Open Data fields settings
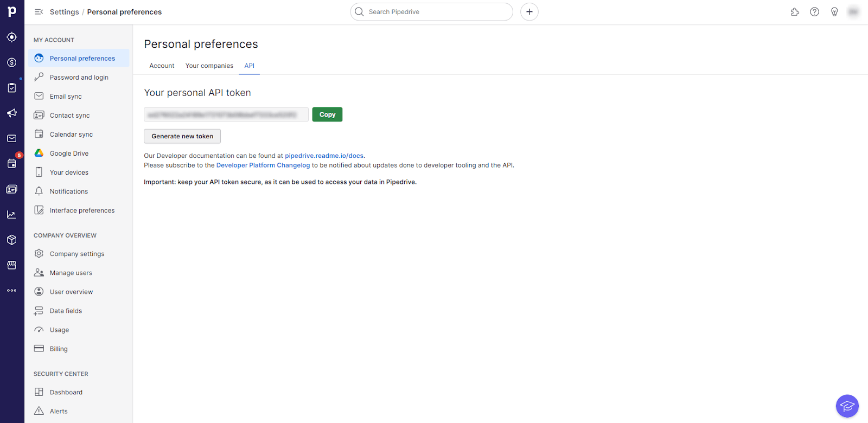This screenshot has height=423, width=868. pos(79,310)
